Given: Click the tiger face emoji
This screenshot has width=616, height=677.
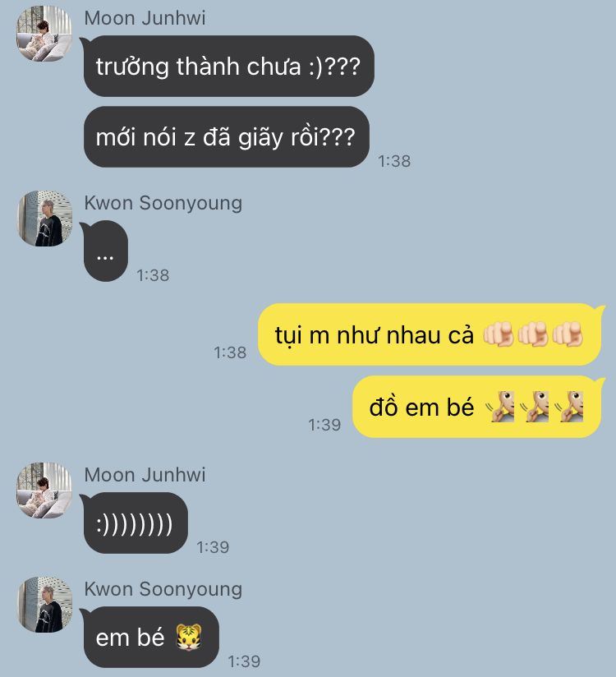Looking at the screenshot, I should tap(189, 638).
